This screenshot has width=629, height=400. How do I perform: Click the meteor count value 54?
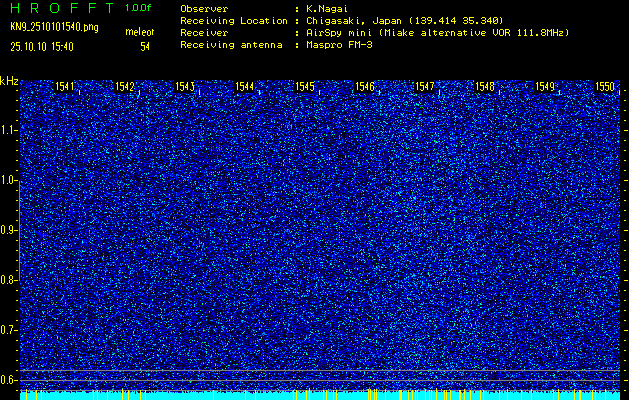coord(145,46)
